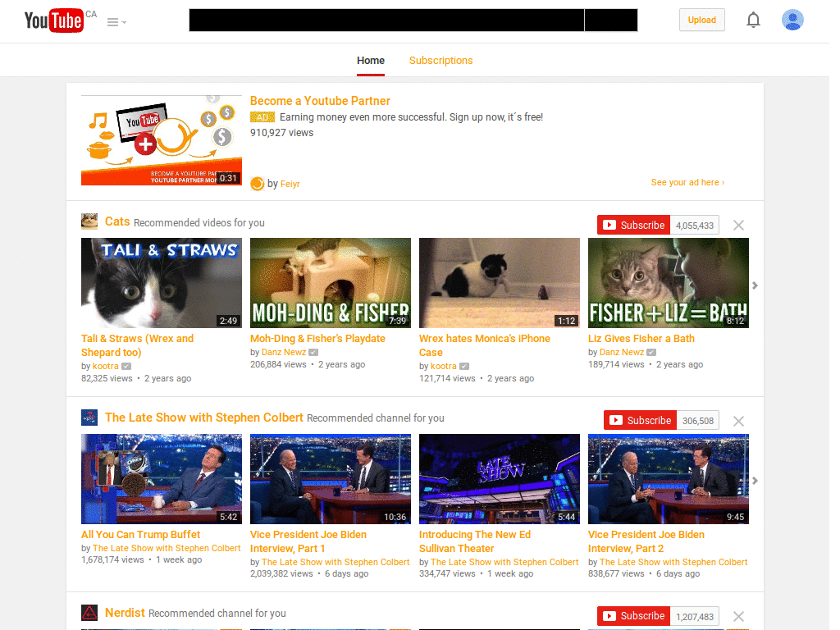Click verified badge beside Danz Newz under Moh-Ding
This screenshot has height=630, width=840.
pos(313,353)
